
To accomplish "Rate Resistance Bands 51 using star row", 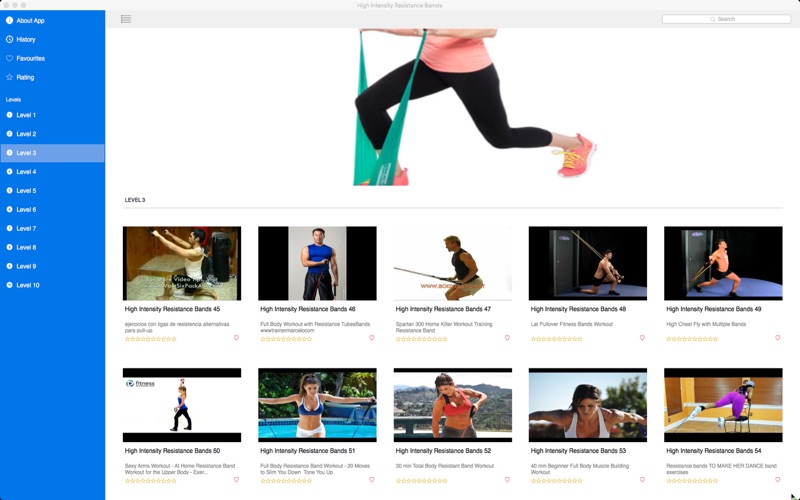I will (286, 481).
